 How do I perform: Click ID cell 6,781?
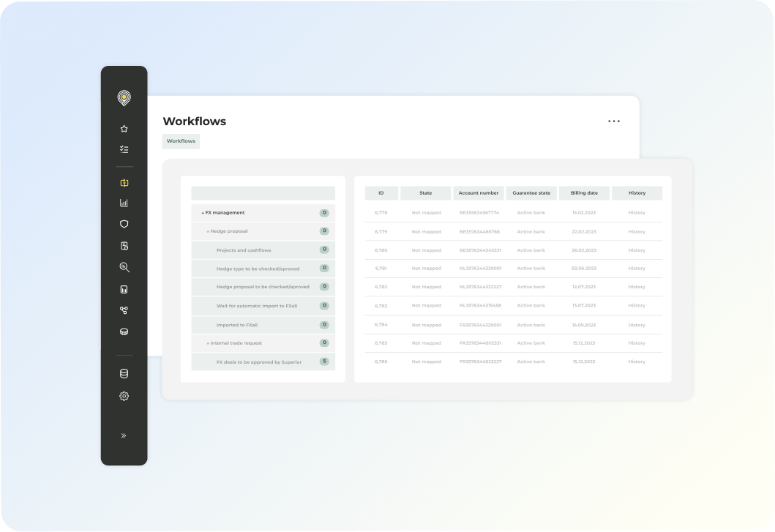tap(381, 269)
